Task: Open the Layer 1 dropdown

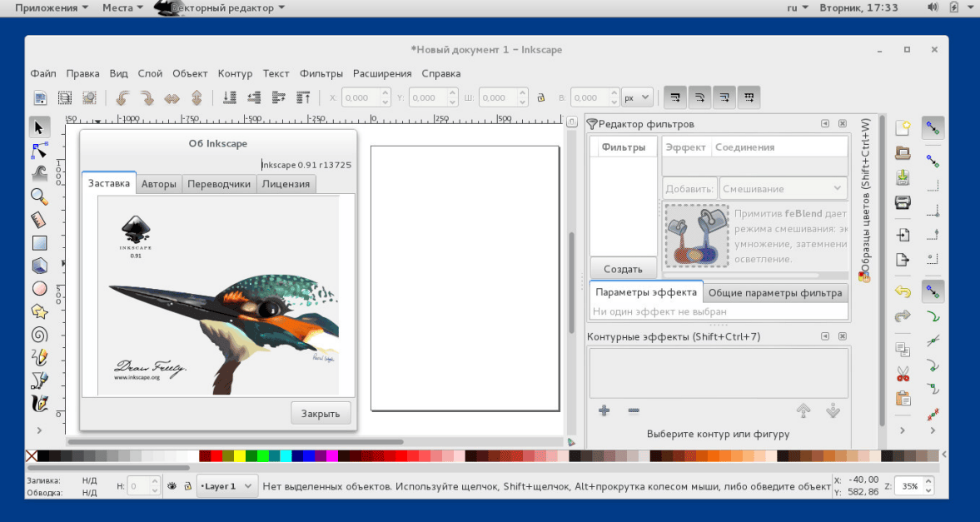Action: tap(226, 485)
